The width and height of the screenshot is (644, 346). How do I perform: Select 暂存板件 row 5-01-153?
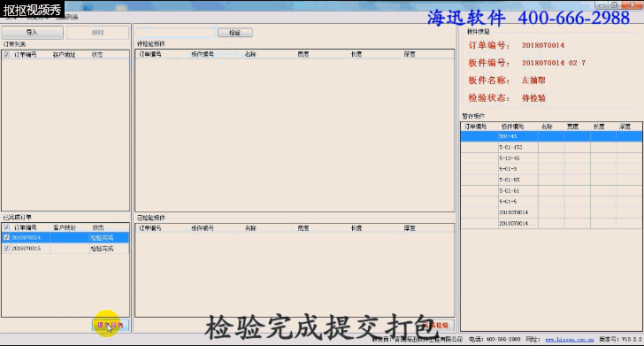[551, 147]
